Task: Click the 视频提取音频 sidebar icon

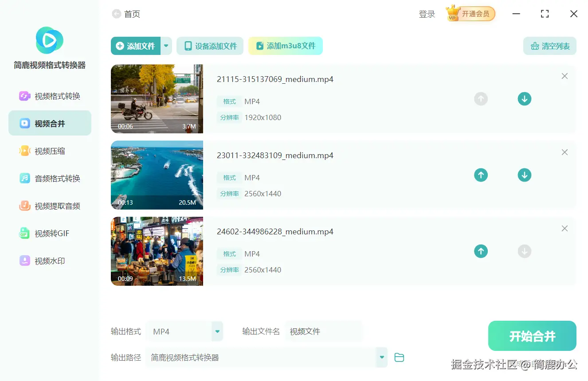Action: [x=24, y=206]
